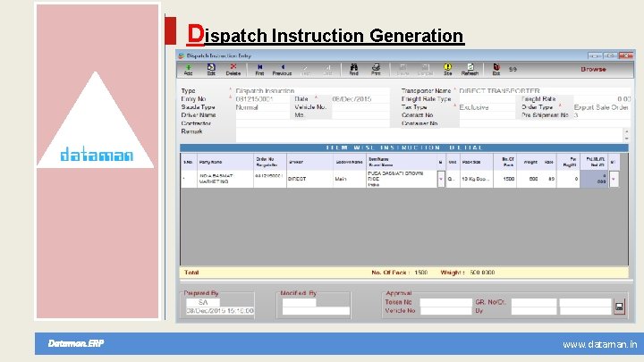Click the Type field Dispatch Instruction

(312, 90)
